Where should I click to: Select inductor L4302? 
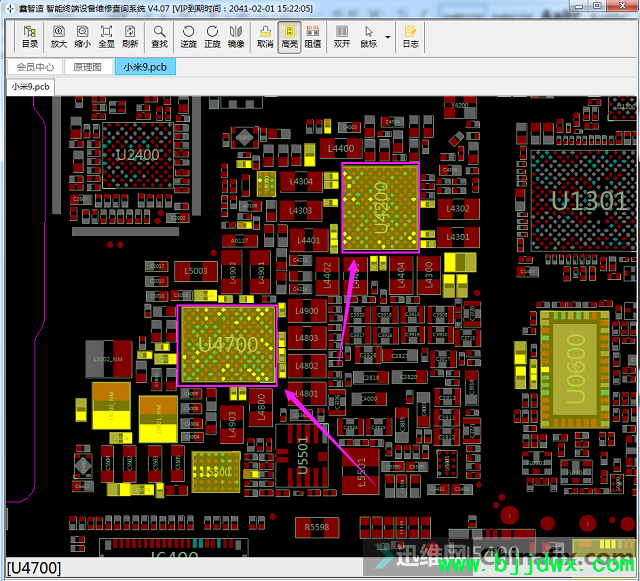coord(458,209)
